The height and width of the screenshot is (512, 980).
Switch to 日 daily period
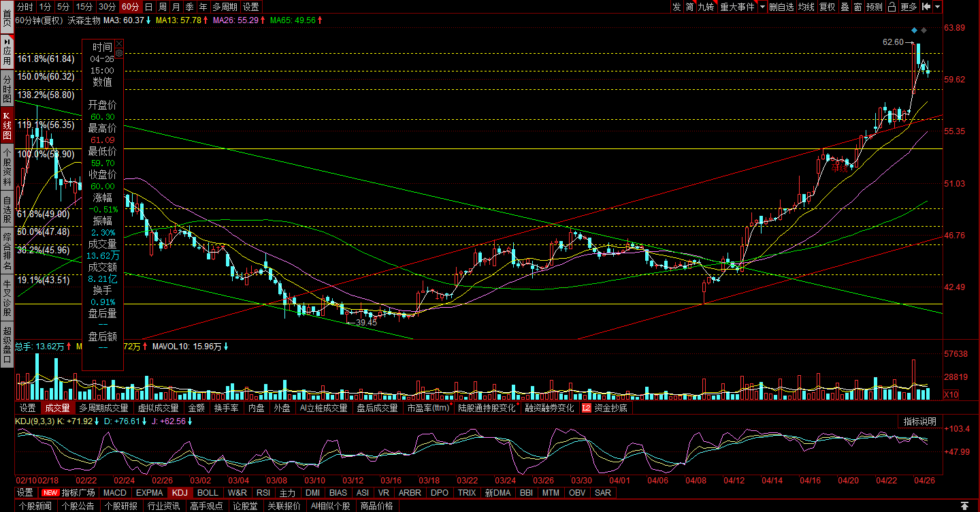(149, 7)
